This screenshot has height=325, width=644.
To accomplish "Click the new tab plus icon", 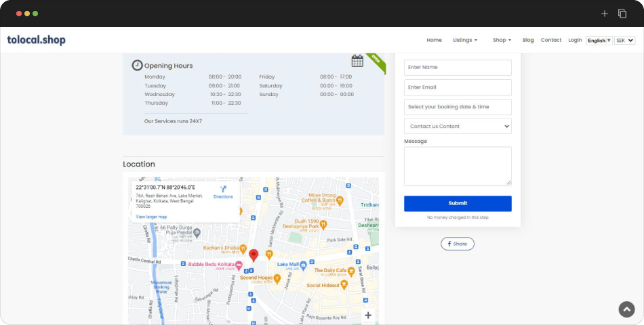I will (x=604, y=14).
